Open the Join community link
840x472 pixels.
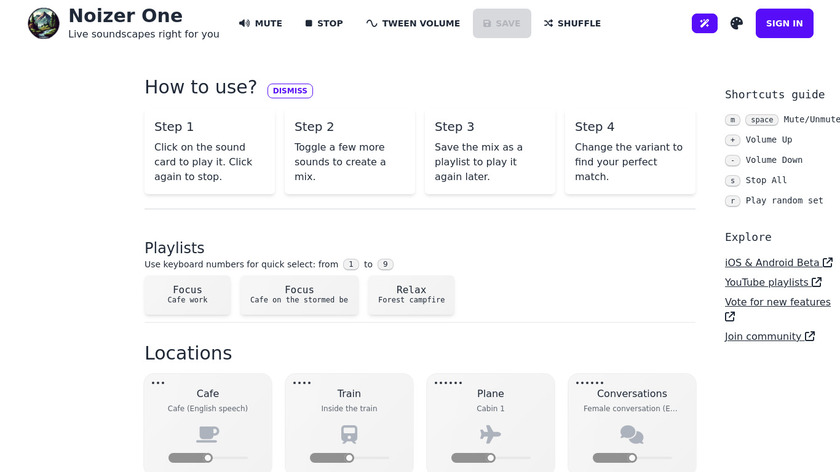tap(770, 336)
